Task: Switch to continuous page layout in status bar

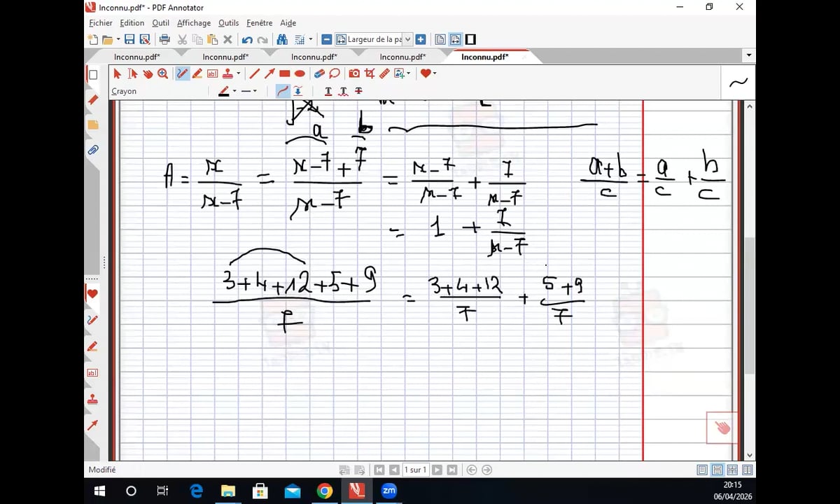Action: click(717, 470)
